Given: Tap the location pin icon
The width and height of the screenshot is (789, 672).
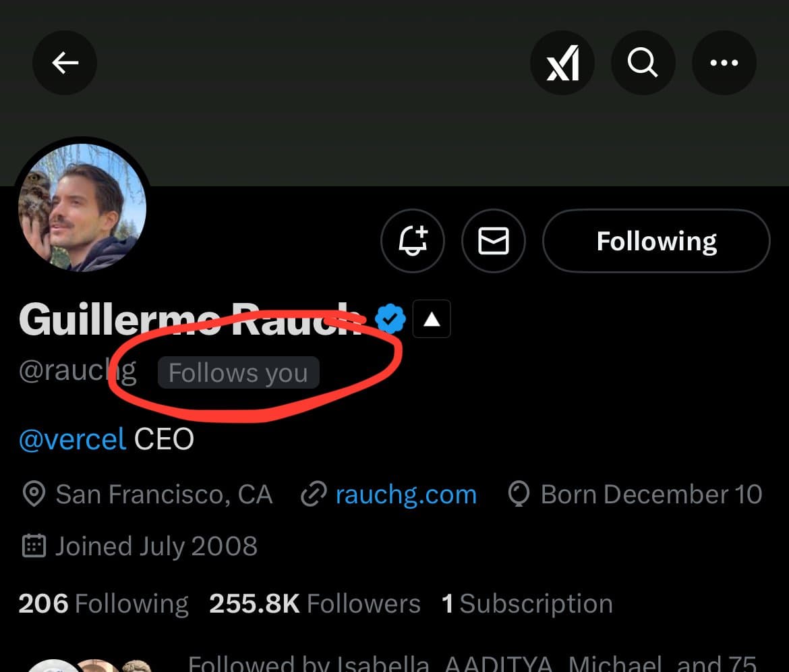Looking at the screenshot, I should click(x=33, y=495).
